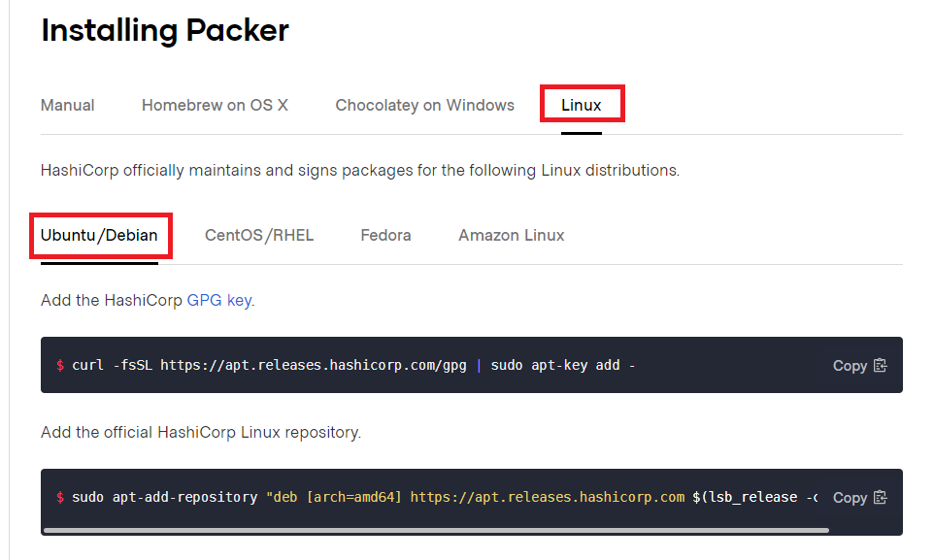Screen dimensions: 934x560
Task: Click the Installing Packer heading
Action: [x=165, y=30]
